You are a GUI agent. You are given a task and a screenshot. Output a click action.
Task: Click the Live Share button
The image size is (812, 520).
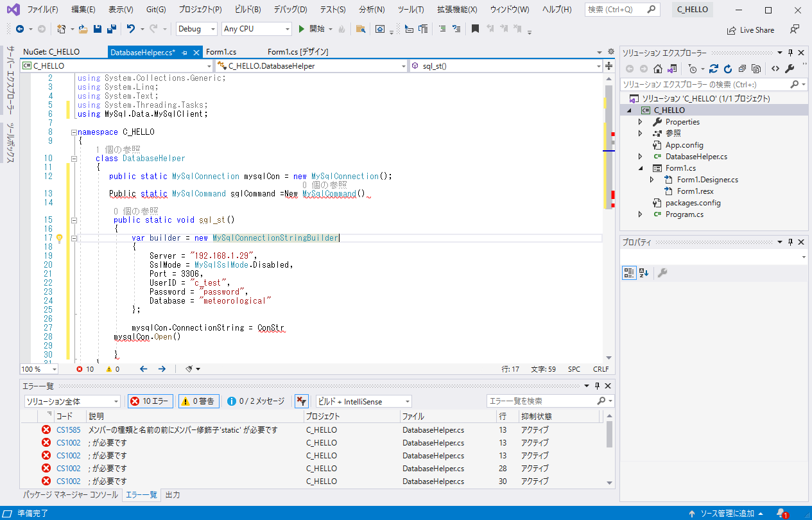[750, 30]
